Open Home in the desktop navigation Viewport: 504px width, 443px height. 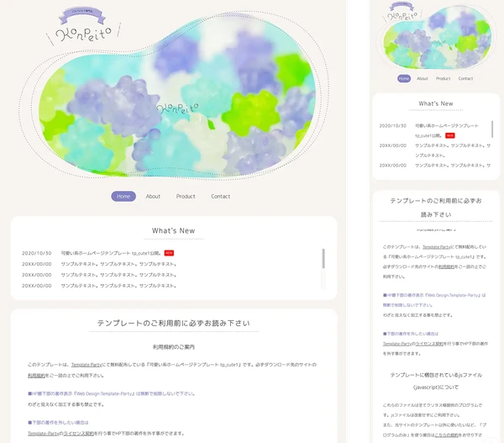click(123, 196)
